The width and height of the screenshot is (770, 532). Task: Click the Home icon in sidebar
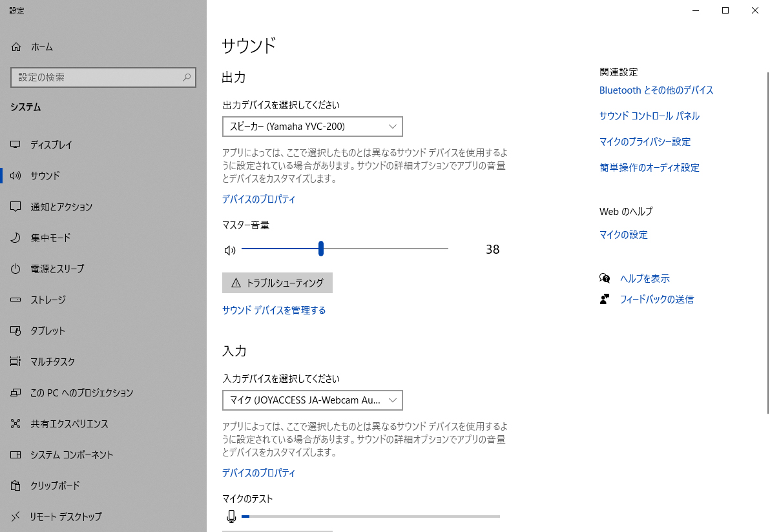[x=16, y=47]
